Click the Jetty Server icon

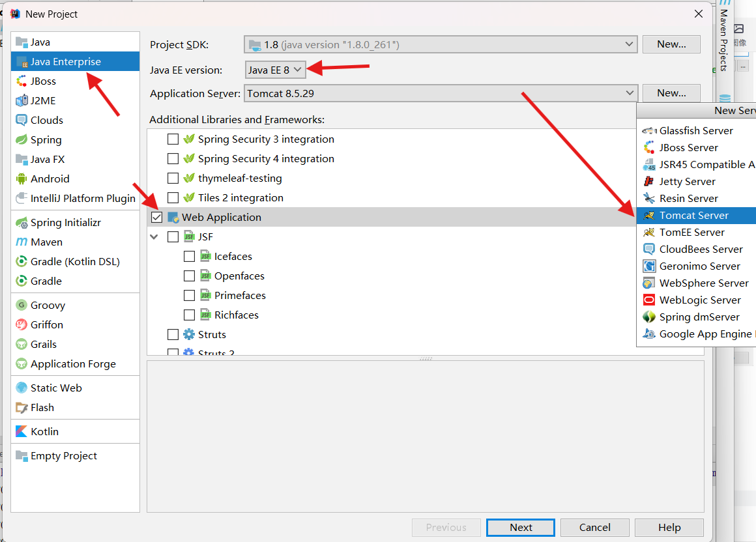click(650, 182)
